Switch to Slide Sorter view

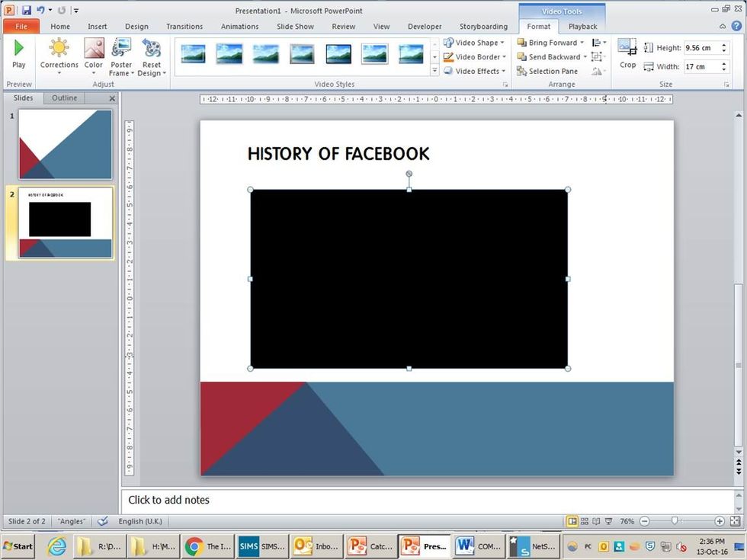(x=585, y=521)
